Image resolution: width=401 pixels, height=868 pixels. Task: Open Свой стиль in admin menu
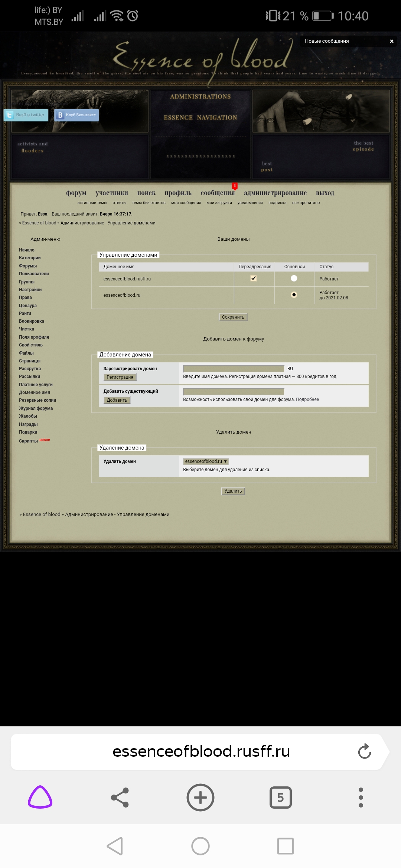coord(31,345)
